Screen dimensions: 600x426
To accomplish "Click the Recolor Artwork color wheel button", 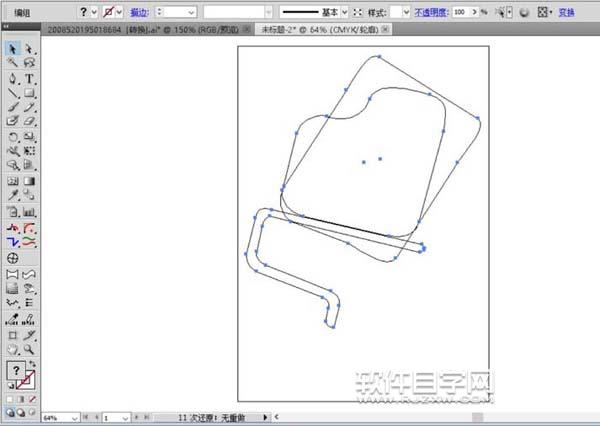I will tap(524, 13).
